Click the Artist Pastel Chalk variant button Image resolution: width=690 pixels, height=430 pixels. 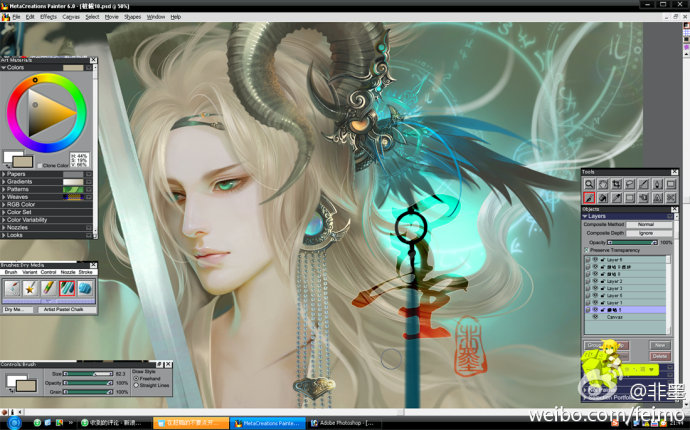[67, 310]
